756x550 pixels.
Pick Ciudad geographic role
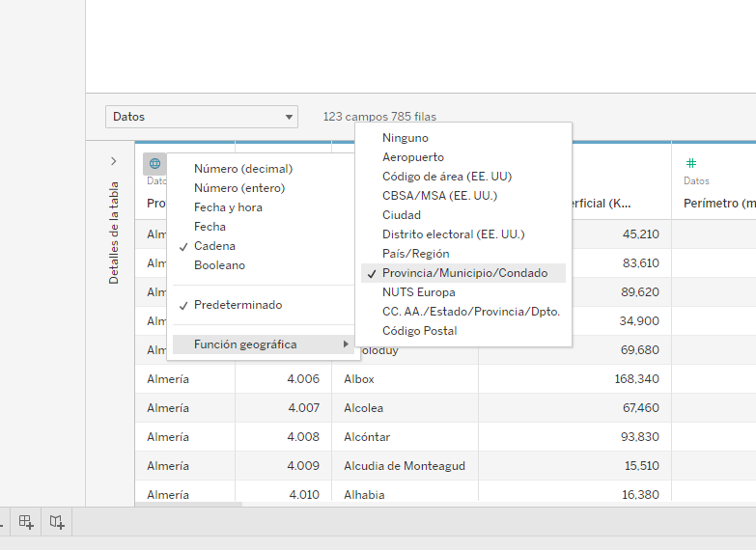[x=402, y=215]
